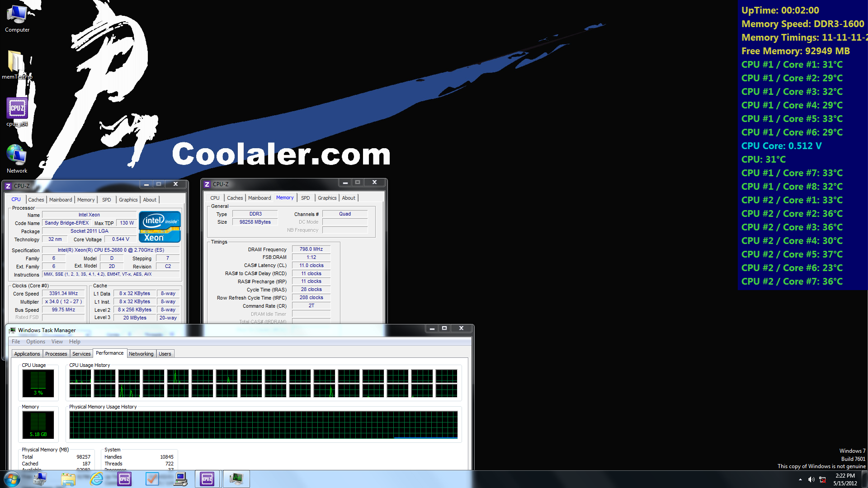Image resolution: width=868 pixels, height=488 pixels.
Task: Click the Command Rate value 2T
Action: pos(311,306)
